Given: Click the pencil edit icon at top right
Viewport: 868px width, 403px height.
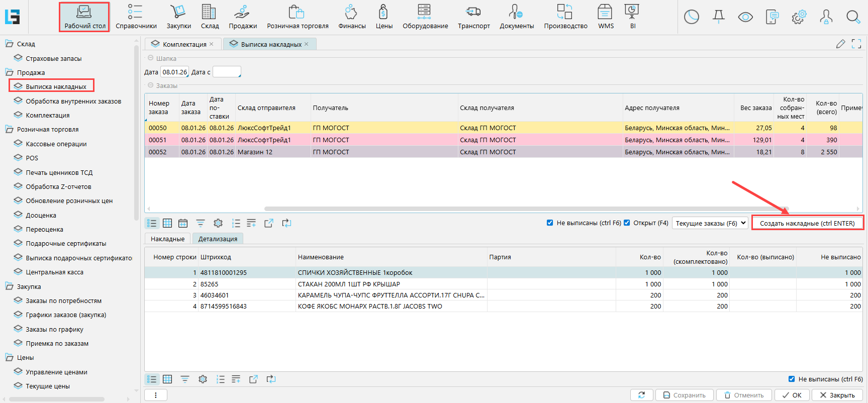Looking at the screenshot, I should [840, 44].
